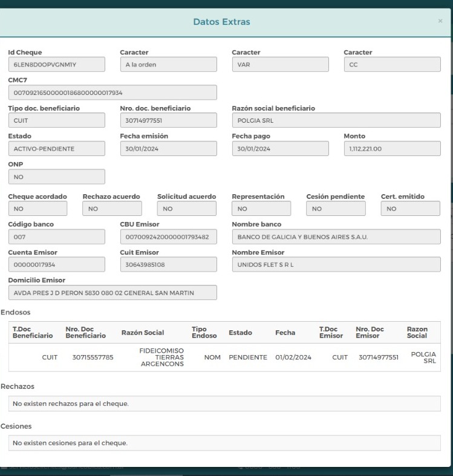This screenshot has height=476, width=453.
Task: Click the Endosos section heading
Action: (x=16, y=312)
